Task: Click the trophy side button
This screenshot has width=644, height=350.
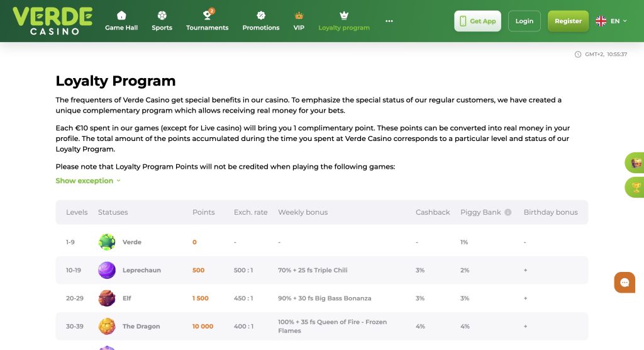Action: [636, 187]
